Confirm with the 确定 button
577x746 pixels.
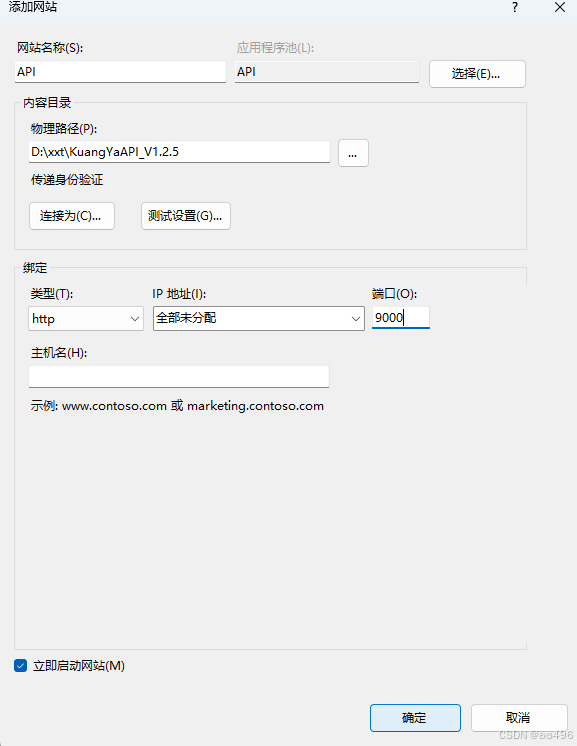click(x=415, y=718)
